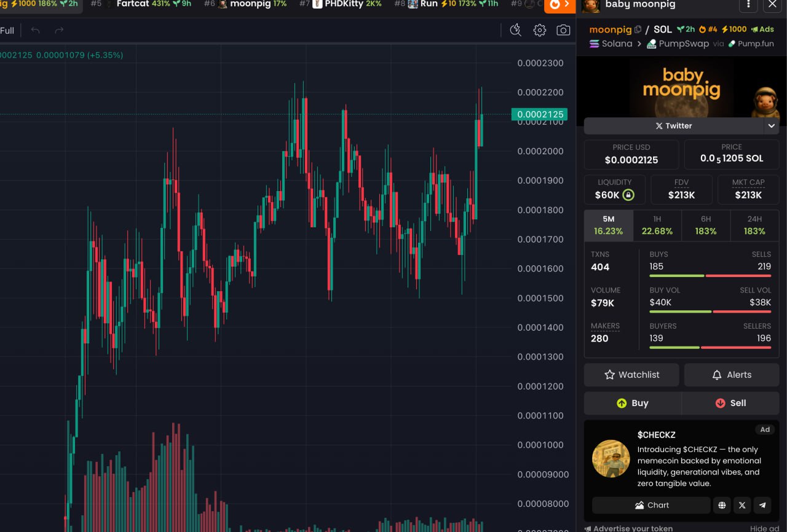Image resolution: width=787 pixels, height=532 pixels.
Task: Take a chart snapshot with camera icon
Action: [x=563, y=30]
